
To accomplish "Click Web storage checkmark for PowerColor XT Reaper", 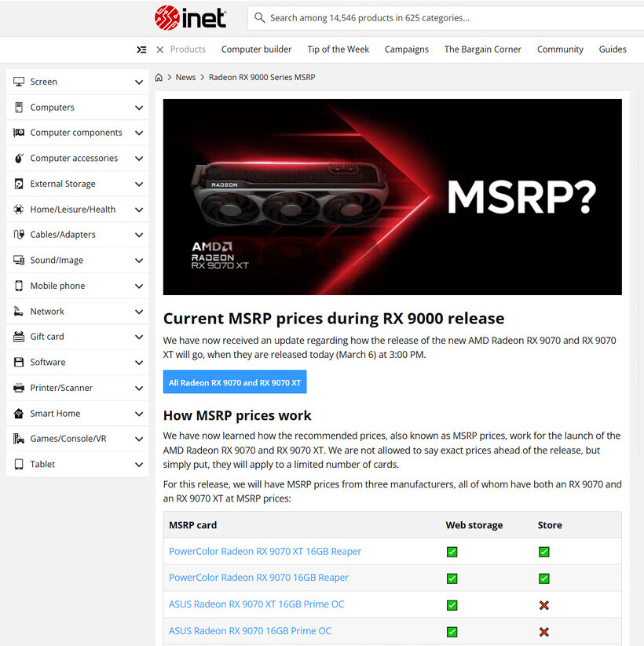I will point(452,552).
